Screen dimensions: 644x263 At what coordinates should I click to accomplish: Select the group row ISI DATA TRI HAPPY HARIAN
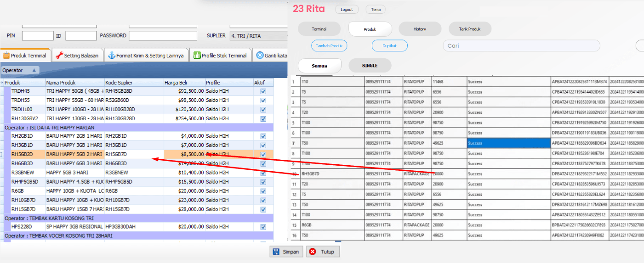[x=139, y=127]
